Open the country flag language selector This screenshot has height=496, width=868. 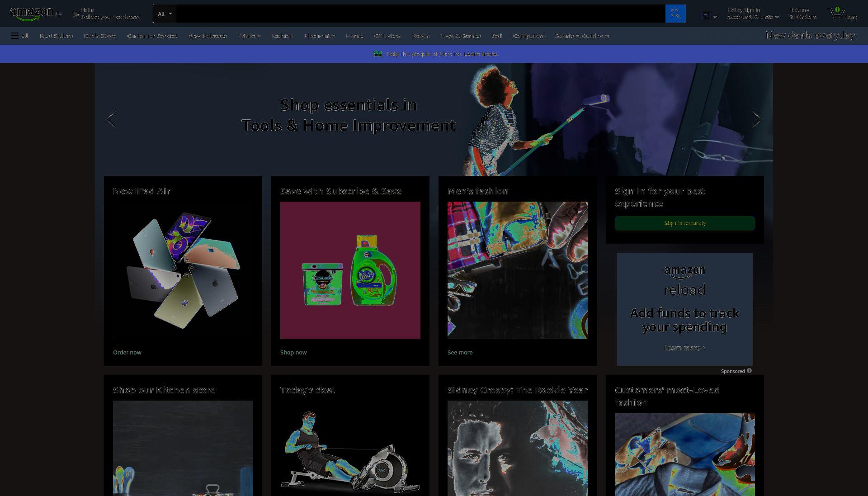pyautogui.click(x=709, y=16)
